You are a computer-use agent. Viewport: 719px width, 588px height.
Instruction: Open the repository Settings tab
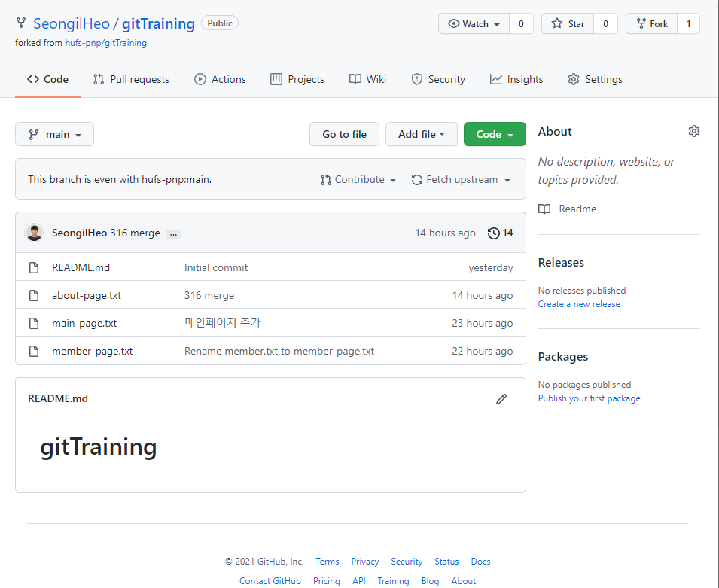pyautogui.click(x=595, y=79)
